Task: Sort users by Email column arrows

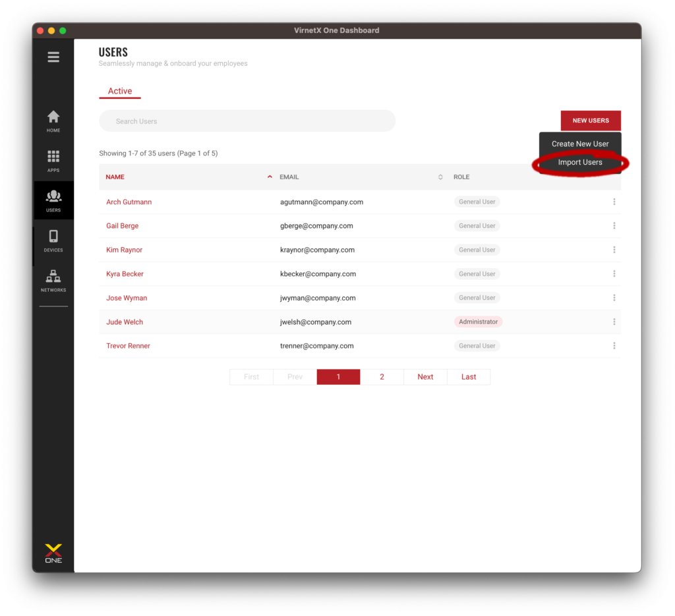Action: (x=440, y=177)
